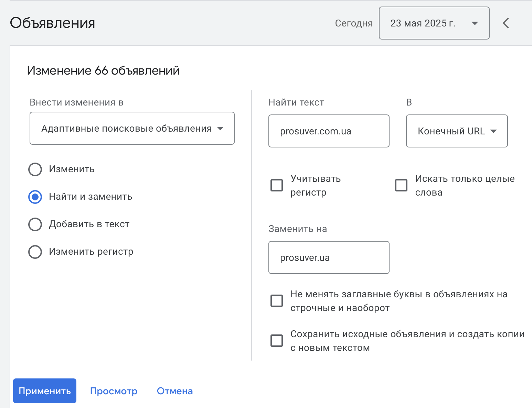Open the Адаптивные поисковые объявления dropdown
Viewport: 532px width, 408px height.
132,129
